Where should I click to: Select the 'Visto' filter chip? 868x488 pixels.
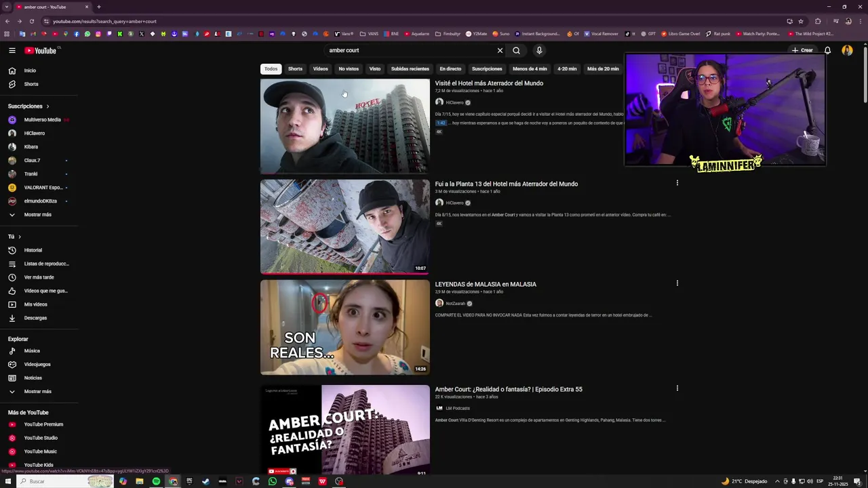click(375, 68)
